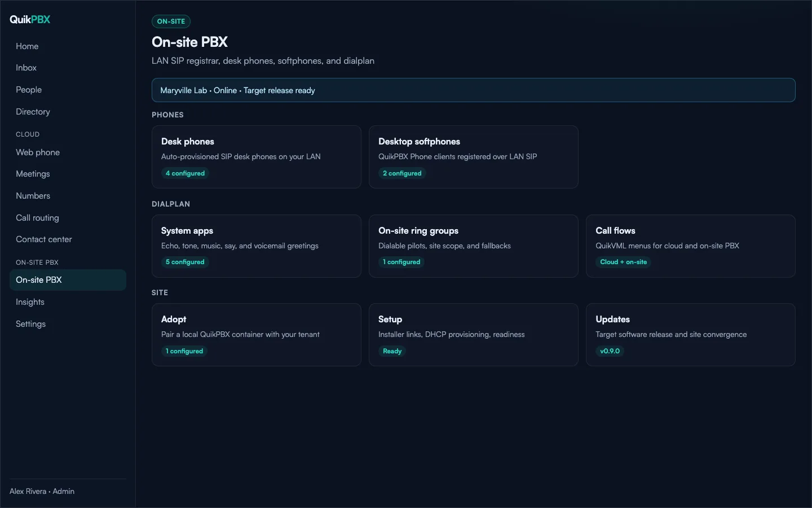Click 'Echo, tone, music' description text
This screenshot has height=508, width=812.
coord(240,246)
